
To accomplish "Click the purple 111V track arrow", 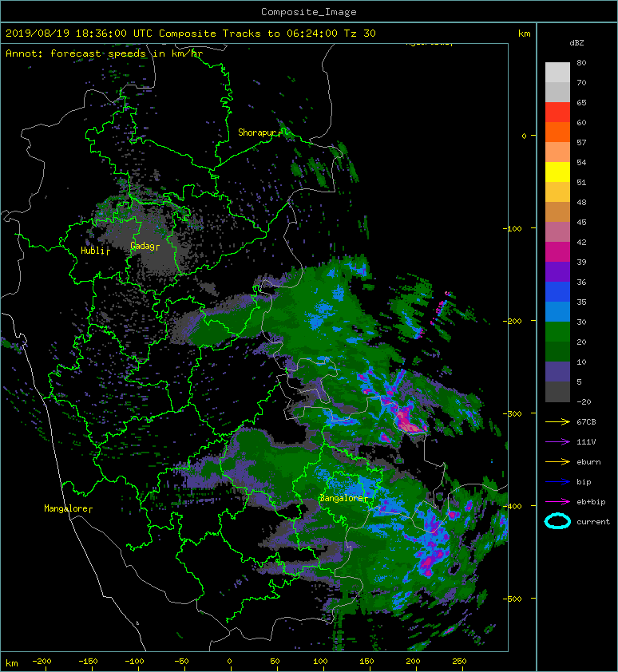I will pos(557,442).
